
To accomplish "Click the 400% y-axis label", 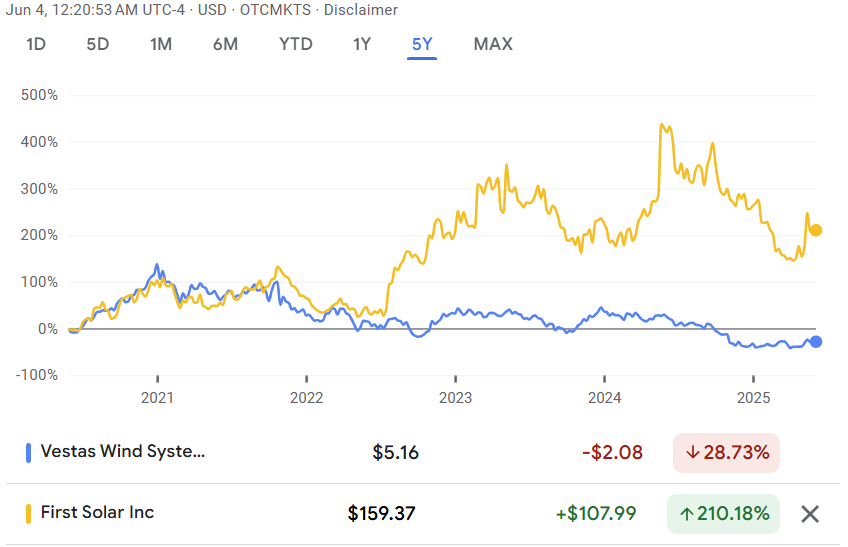I will pos(39,142).
